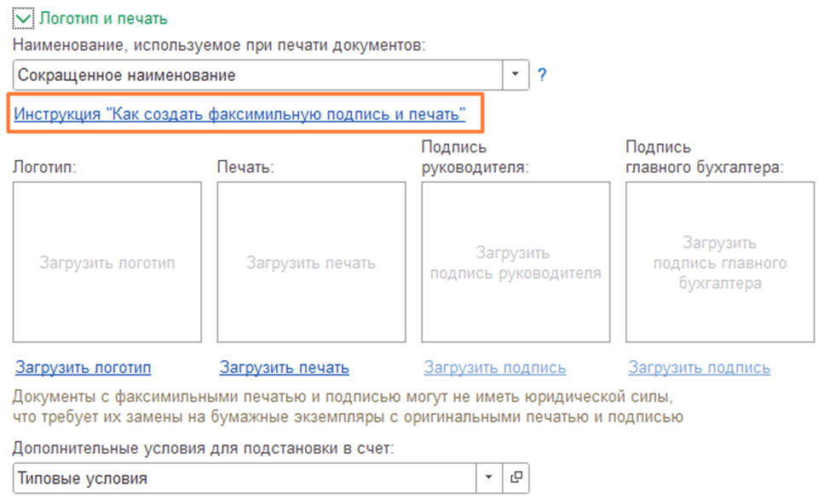Image resolution: width=830 pixels, height=504 pixels.
Task: Expand the "Типовые условия" dropdown arrow
Action: [488, 478]
